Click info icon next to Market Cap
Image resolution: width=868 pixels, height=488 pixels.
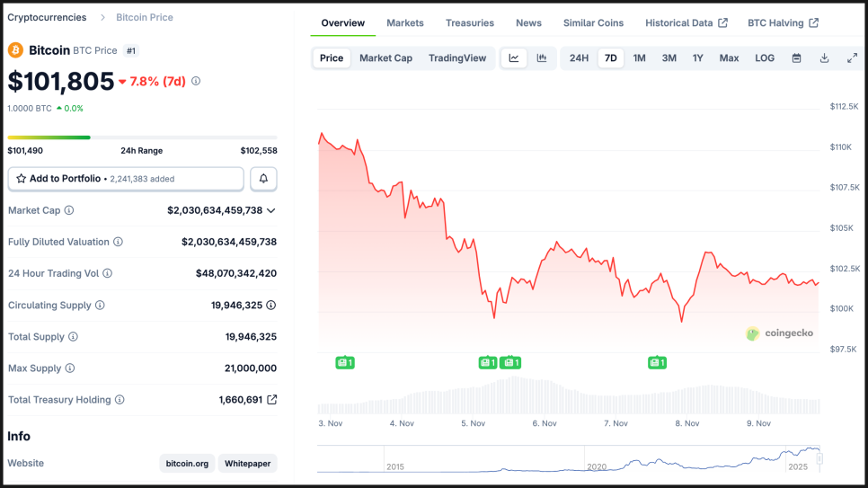69,210
